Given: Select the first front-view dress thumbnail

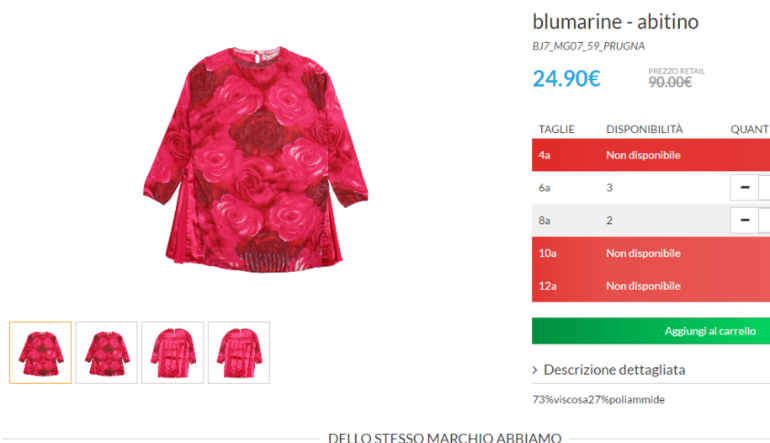Looking at the screenshot, I should tap(40, 353).
